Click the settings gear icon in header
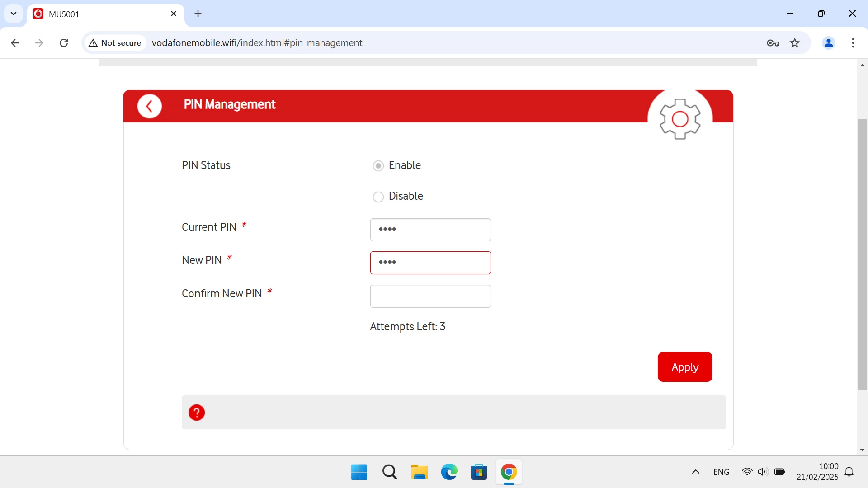The width and height of the screenshot is (868, 488). point(679,119)
